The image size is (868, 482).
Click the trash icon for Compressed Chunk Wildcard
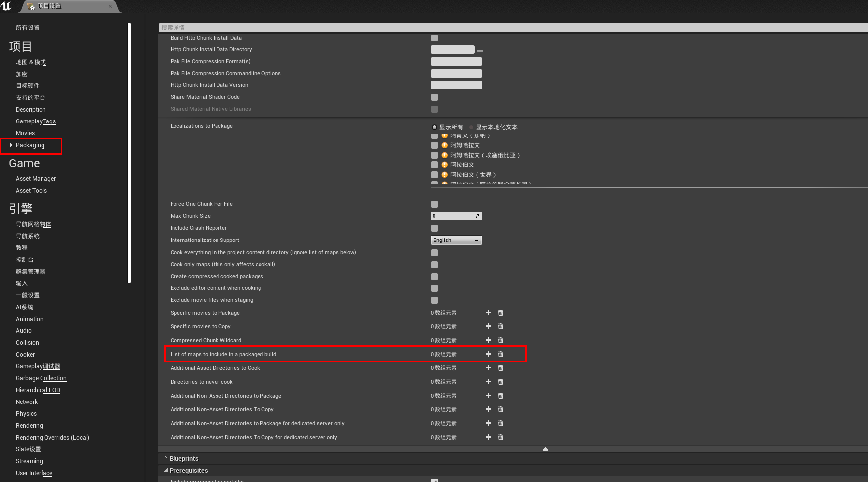tap(500, 340)
